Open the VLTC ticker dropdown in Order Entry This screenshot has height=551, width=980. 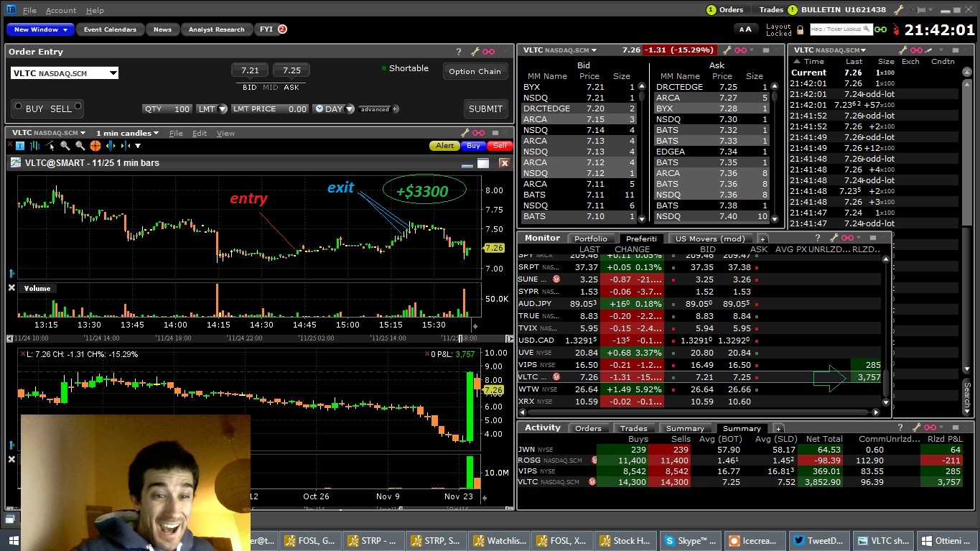click(x=113, y=73)
